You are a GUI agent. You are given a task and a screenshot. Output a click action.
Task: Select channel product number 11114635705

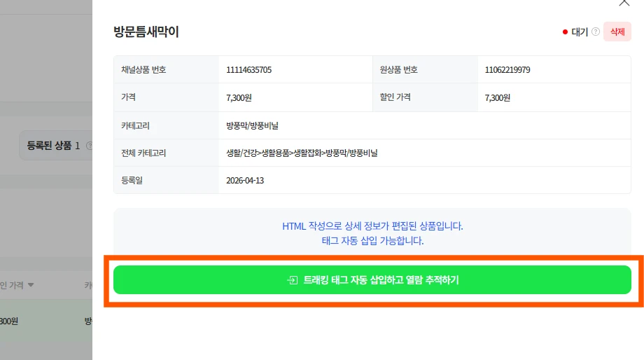click(x=248, y=70)
